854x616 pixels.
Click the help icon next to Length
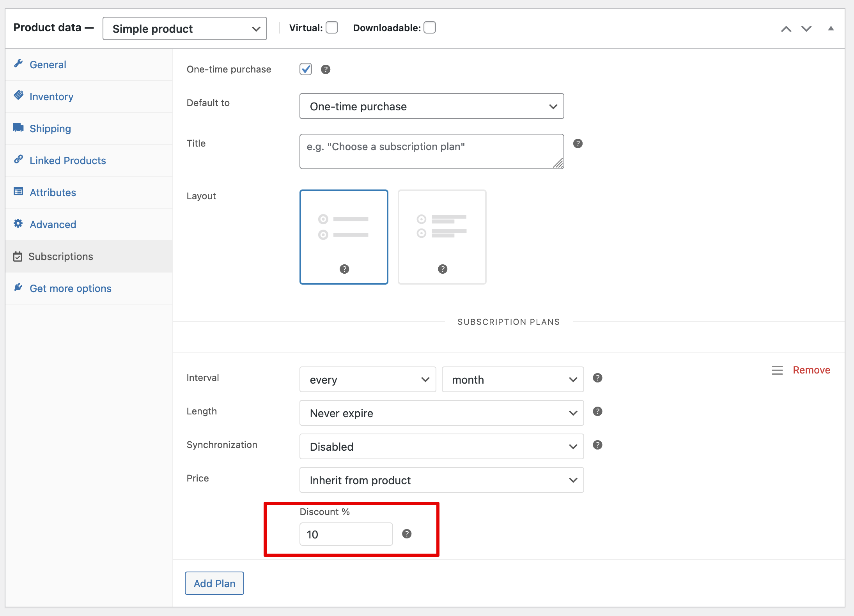597,411
